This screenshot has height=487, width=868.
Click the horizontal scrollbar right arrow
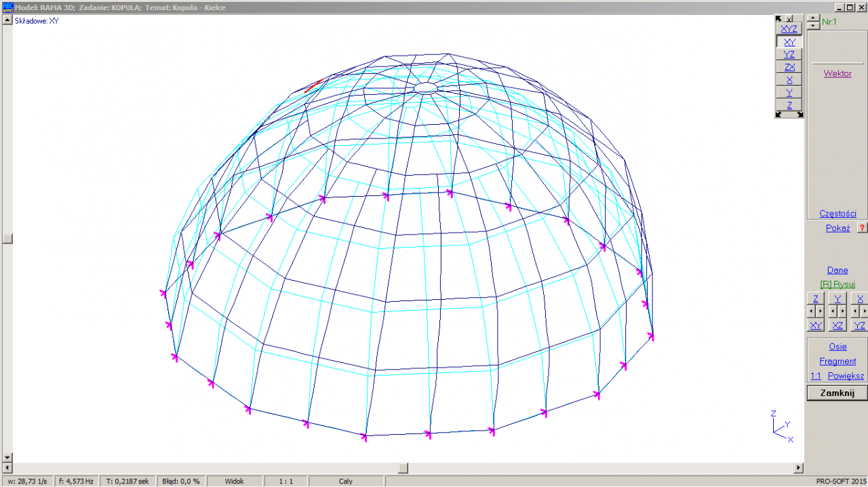click(x=798, y=468)
